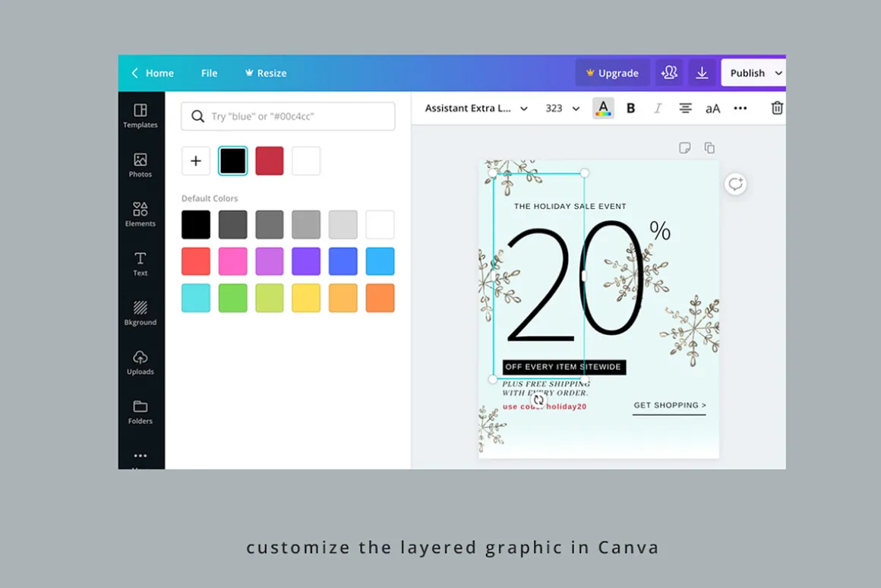Select the % symbol on the canvas
Screen dimensions: 881x588
[660, 230]
